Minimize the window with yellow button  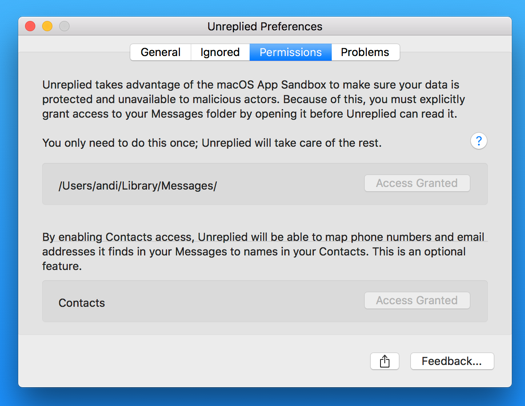tap(47, 26)
